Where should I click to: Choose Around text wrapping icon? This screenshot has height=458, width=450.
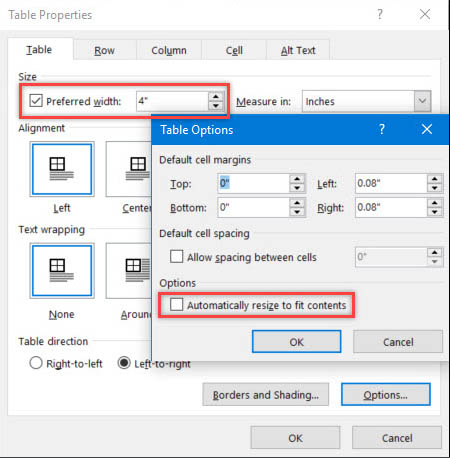coord(129,271)
